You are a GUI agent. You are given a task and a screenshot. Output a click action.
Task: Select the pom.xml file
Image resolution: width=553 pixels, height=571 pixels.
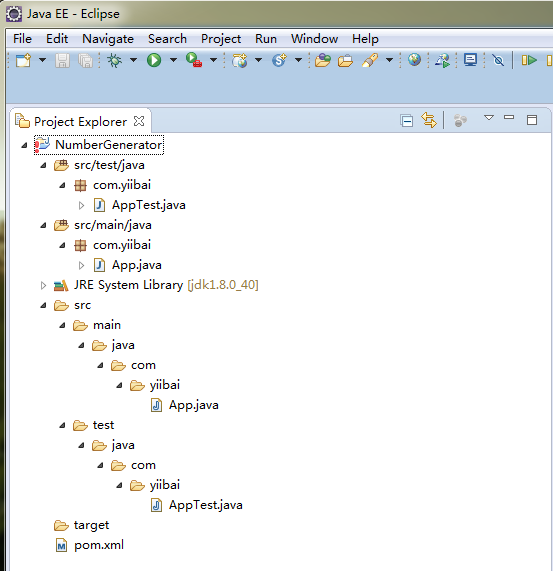(99, 545)
